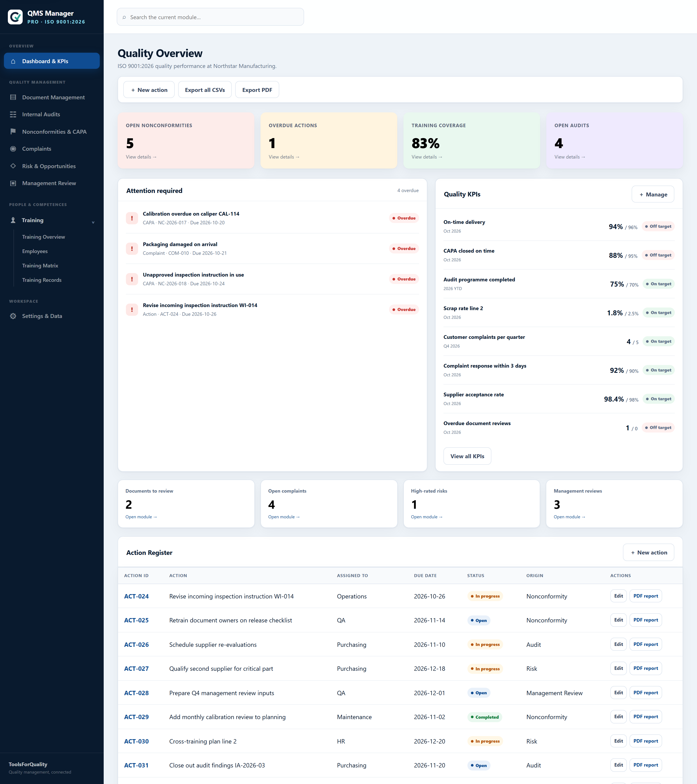Click the Training person icon

click(13, 220)
